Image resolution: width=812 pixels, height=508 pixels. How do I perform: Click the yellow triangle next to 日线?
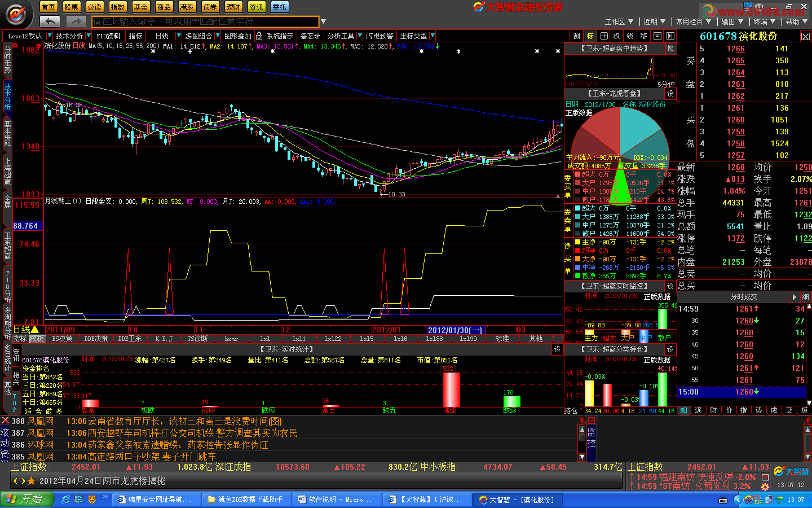point(35,330)
